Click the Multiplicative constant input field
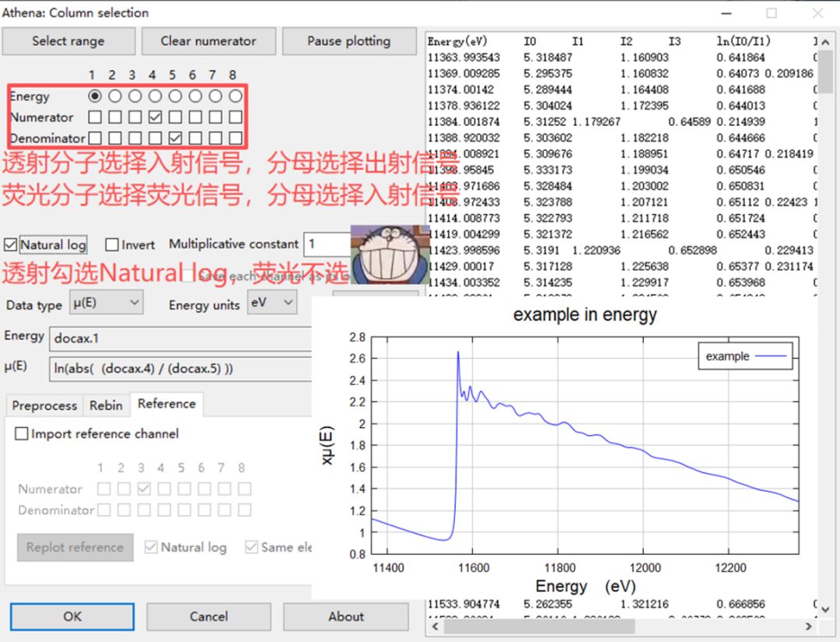This screenshot has width=840, height=642. 327,244
